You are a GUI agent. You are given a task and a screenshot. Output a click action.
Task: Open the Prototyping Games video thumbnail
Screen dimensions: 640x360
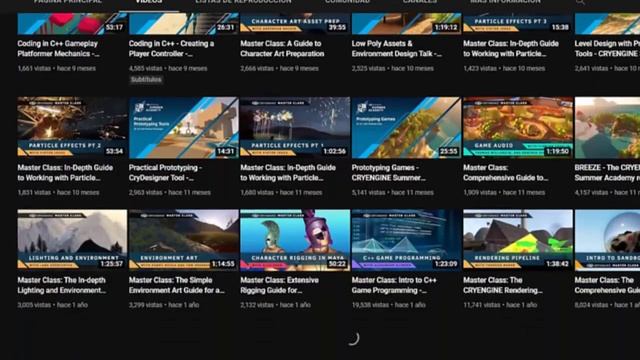coord(407,127)
